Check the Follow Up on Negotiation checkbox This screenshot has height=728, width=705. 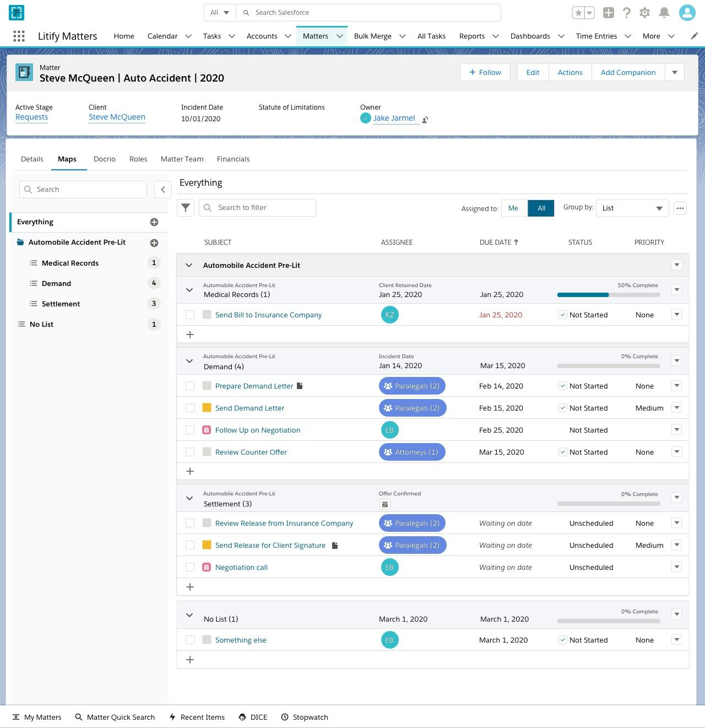click(x=190, y=430)
